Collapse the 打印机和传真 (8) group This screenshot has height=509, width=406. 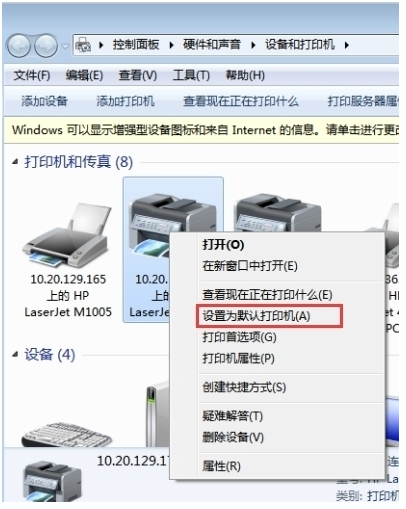(15, 162)
